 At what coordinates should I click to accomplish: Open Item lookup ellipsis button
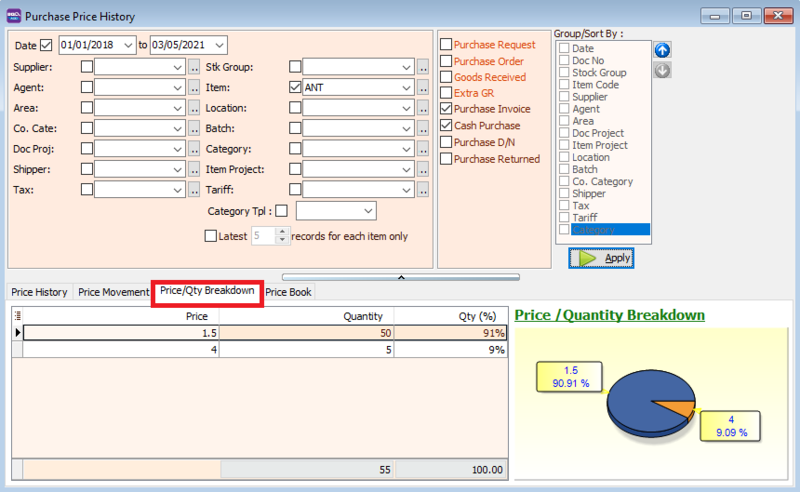pos(423,87)
